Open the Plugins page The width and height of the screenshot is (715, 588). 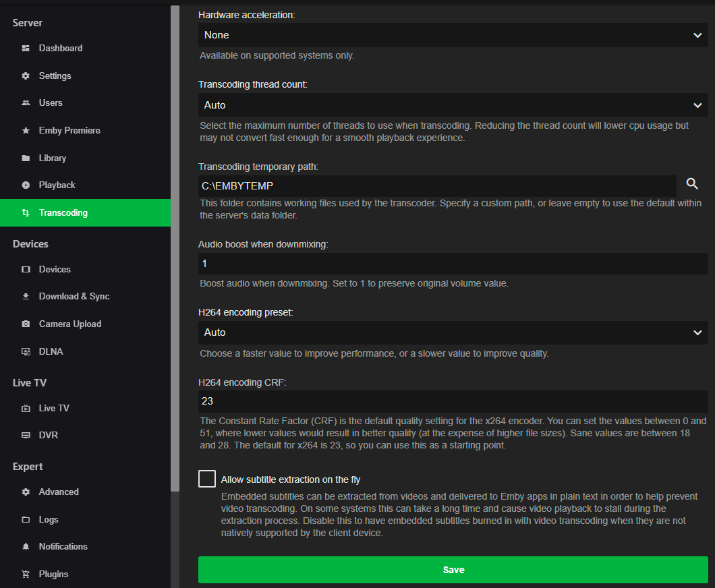(x=53, y=575)
